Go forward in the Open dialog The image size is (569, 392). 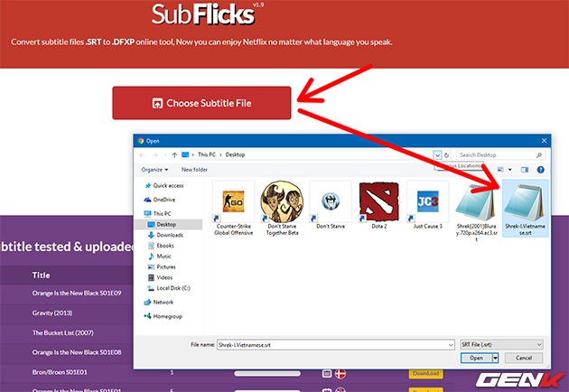pos(155,155)
